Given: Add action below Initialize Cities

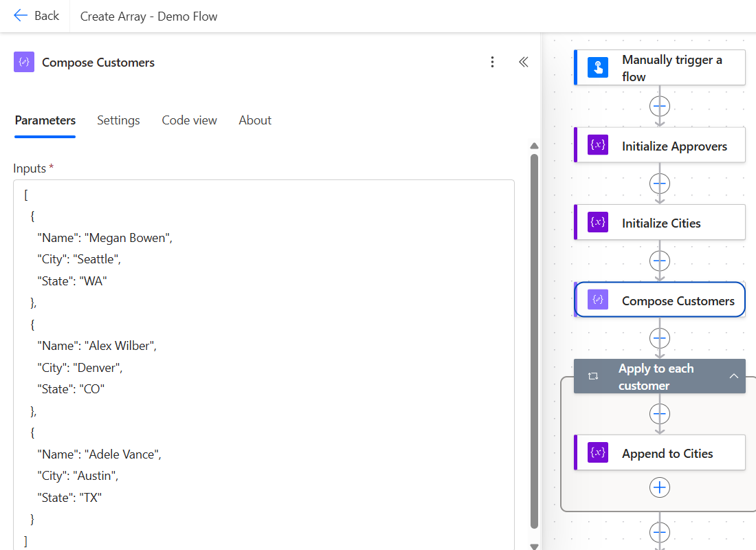Looking at the screenshot, I should [660, 261].
